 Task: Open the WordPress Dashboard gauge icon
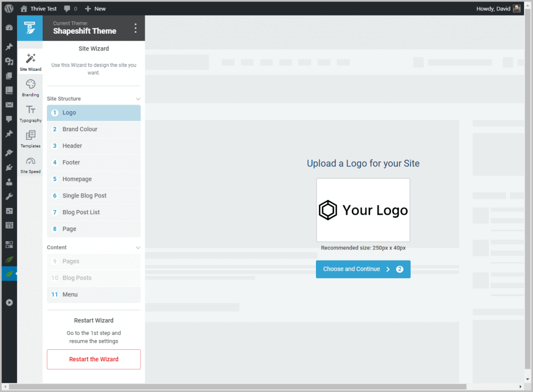pos(9,28)
